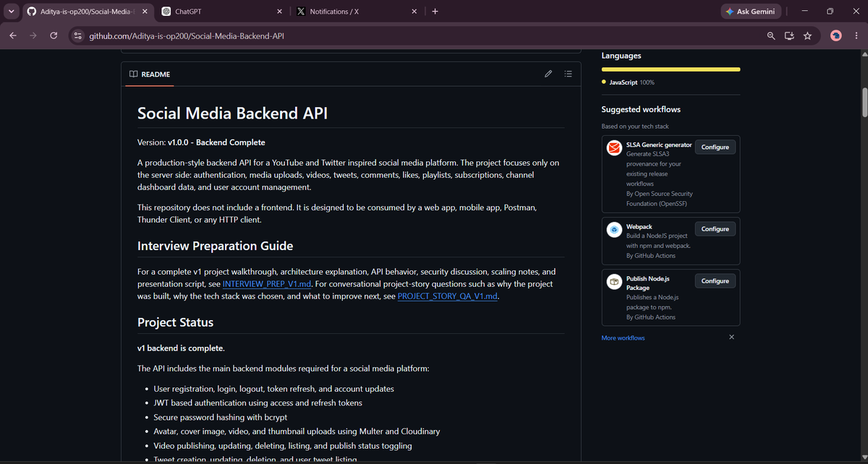The image size is (868, 464).
Task: Select the Social-Media GitHub browser tab
Action: tap(86, 12)
